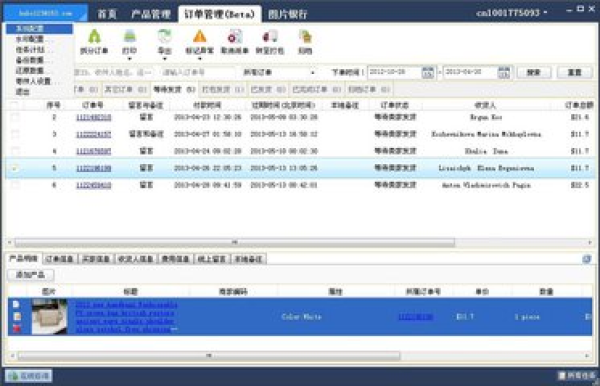Select the 等待发货 status tab

coord(174,89)
